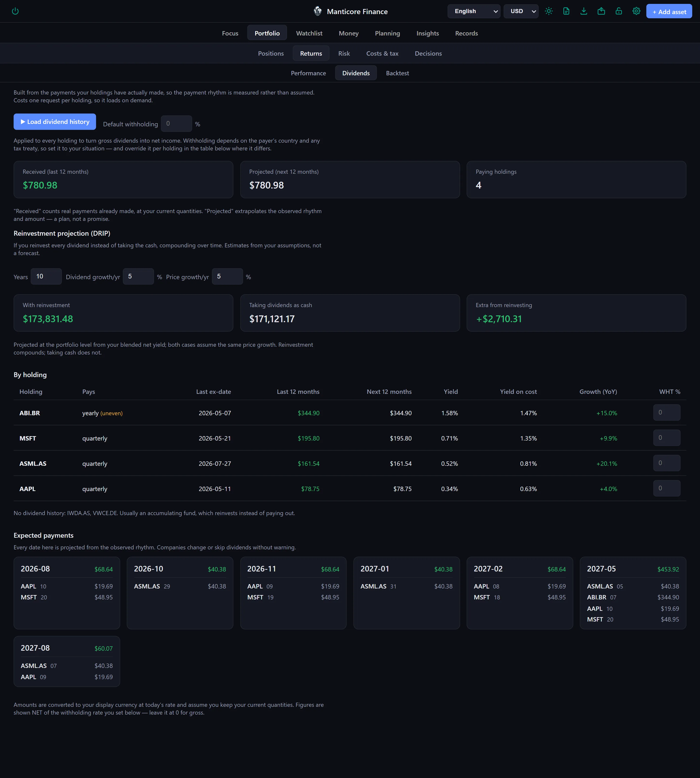Screen dimensions: 700x778
Task: Focus the Default withholding percent field
Action: (176, 124)
